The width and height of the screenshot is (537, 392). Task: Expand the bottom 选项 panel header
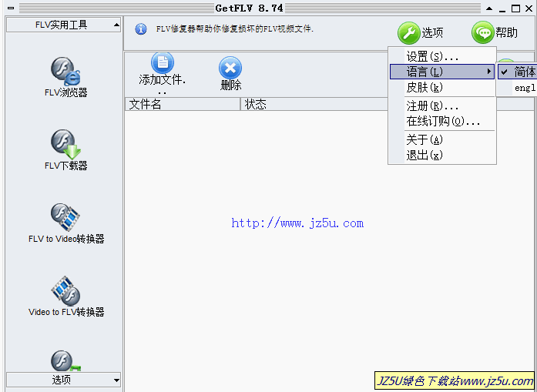64,380
